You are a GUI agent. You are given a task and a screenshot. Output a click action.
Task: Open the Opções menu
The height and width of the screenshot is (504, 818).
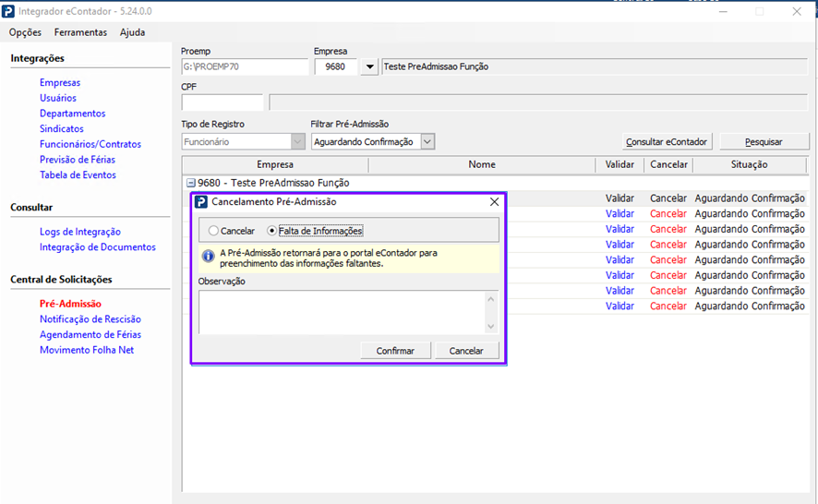25,32
